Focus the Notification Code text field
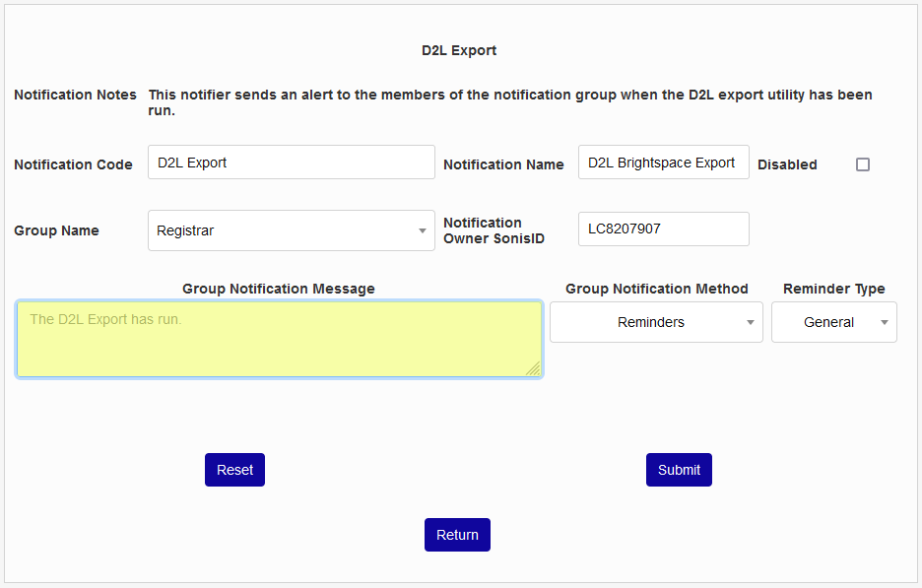The image size is (922, 588). 291,163
